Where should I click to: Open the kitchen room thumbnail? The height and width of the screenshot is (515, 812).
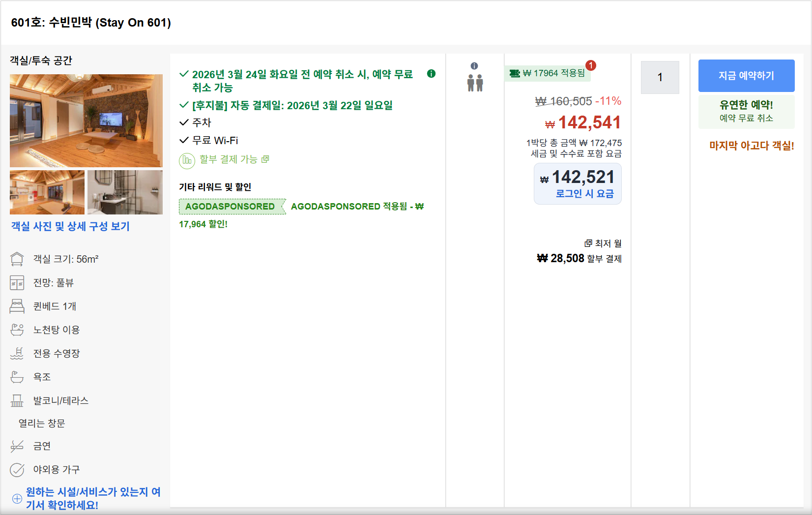[47, 192]
